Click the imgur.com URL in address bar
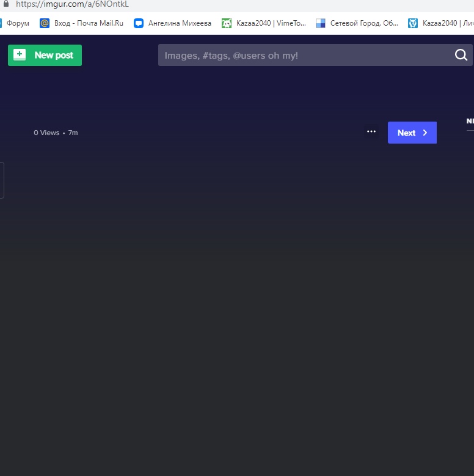The width and height of the screenshot is (474, 476). [72, 4]
